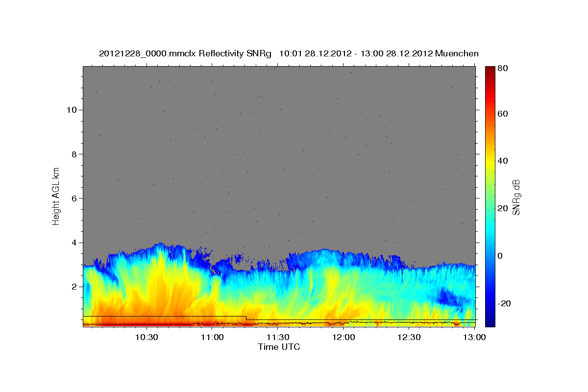The width and height of the screenshot is (588, 392).
Task: Click the colorbar value 40
Action: click(502, 161)
